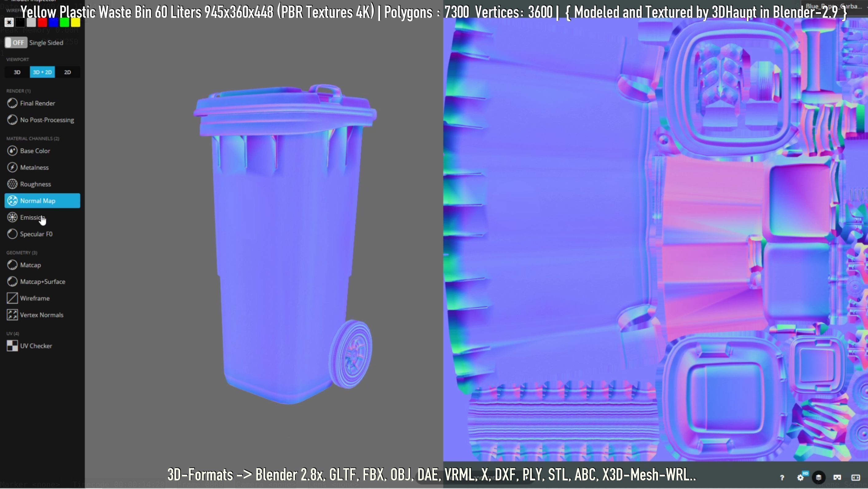Click the MATERIAL CHANNELS (2) header
Viewport: 868px width, 489px height.
pos(33,139)
